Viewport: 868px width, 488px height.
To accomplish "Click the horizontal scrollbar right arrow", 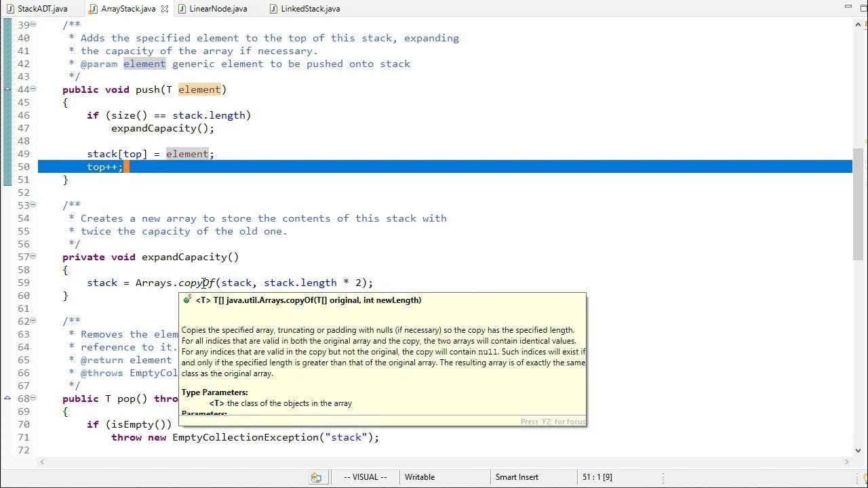I will [847, 462].
